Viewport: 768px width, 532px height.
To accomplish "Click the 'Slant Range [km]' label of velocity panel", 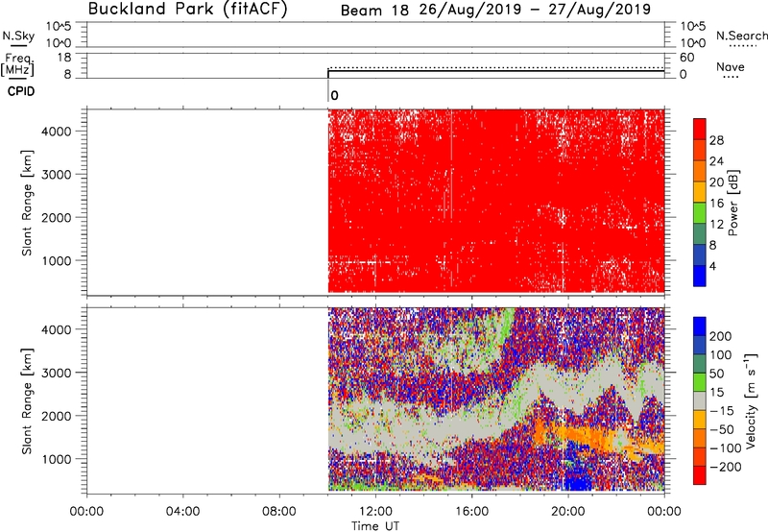I will (27, 401).
